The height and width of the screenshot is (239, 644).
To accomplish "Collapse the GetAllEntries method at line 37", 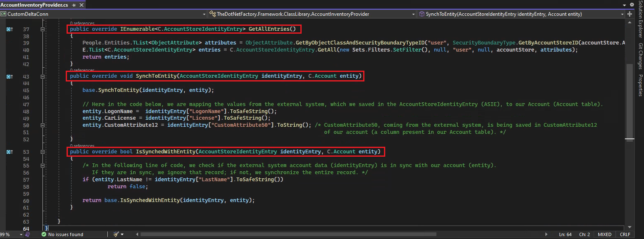I will [x=42, y=30].
